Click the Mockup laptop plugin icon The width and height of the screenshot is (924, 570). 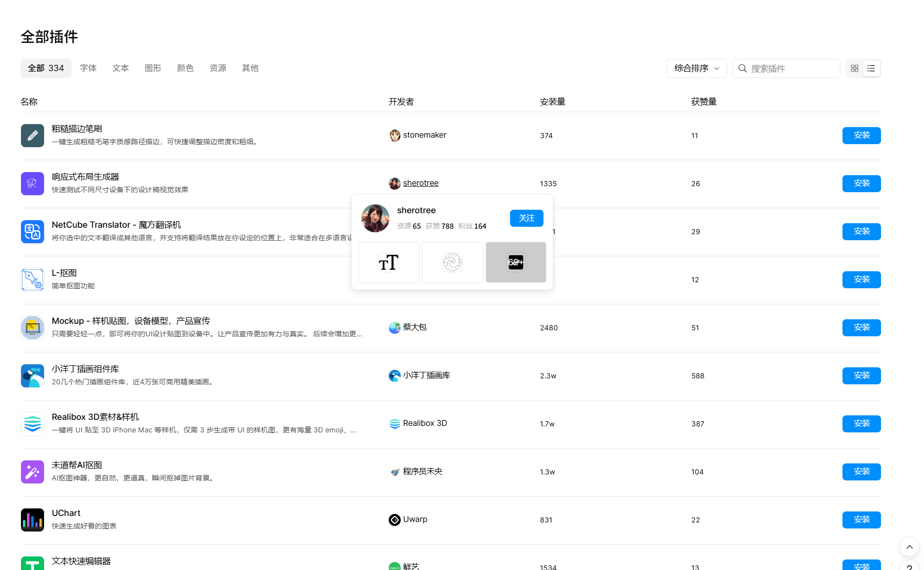coord(33,328)
